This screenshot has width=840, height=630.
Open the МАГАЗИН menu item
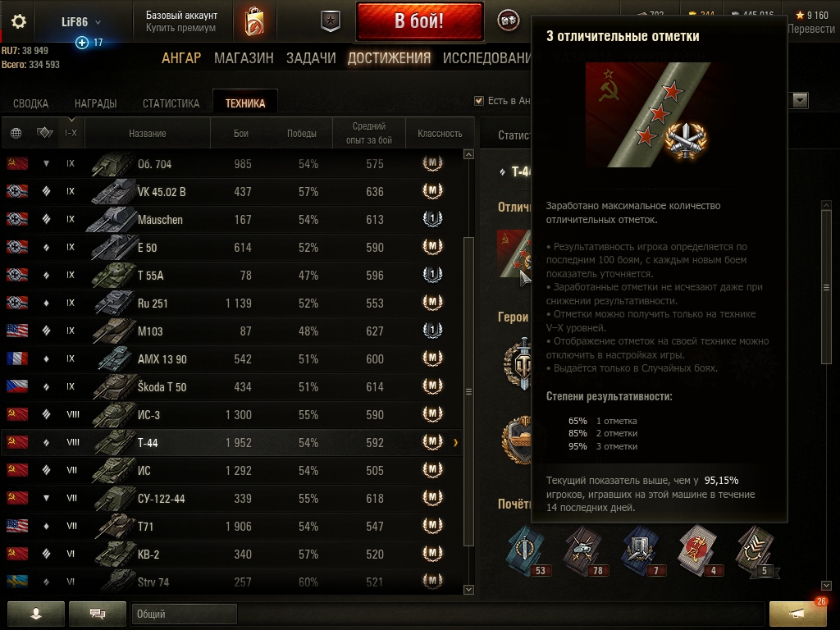tap(244, 58)
